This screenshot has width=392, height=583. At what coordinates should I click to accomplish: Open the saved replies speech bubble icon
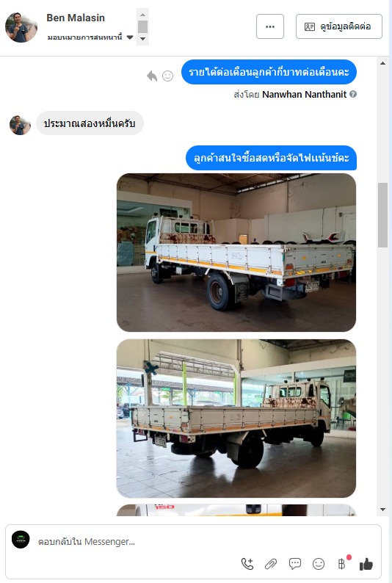(294, 564)
